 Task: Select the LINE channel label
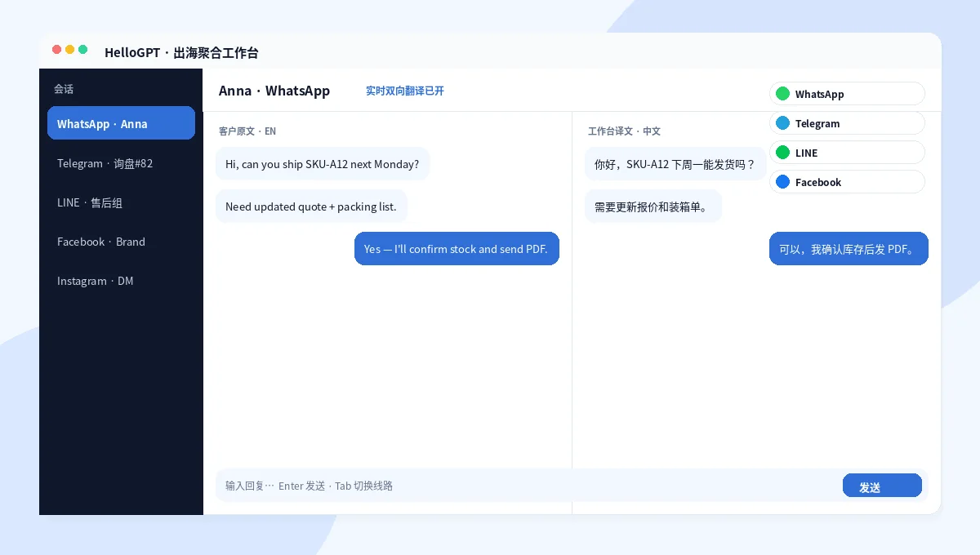pyautogui.click(x=806, y=153)
